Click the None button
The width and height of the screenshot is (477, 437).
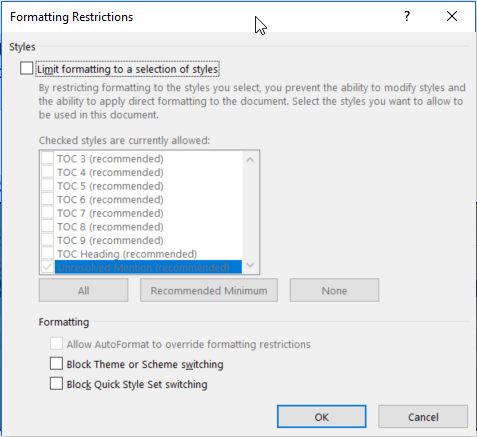click(x=334, y=290)
